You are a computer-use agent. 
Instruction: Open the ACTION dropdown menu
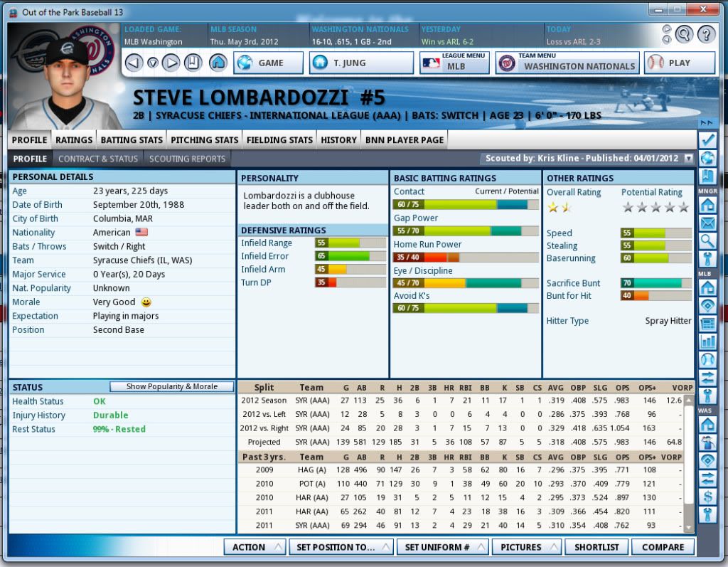pyautogui.click(x=255, y=547)
